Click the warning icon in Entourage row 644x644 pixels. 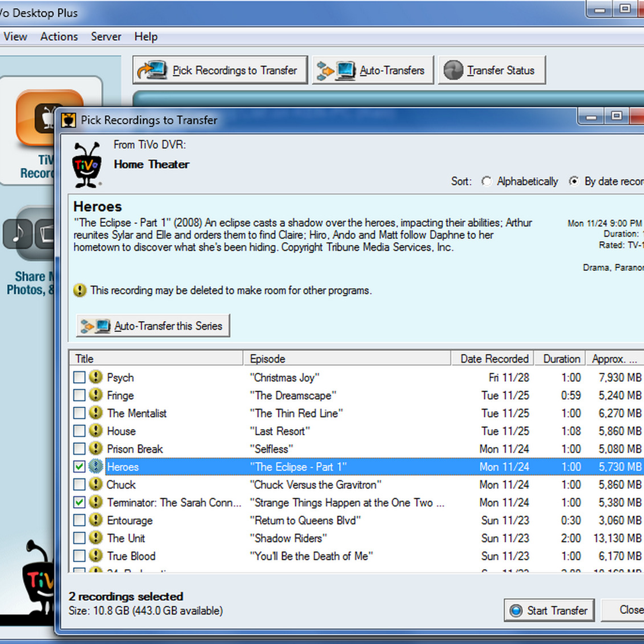coord(95,520)
